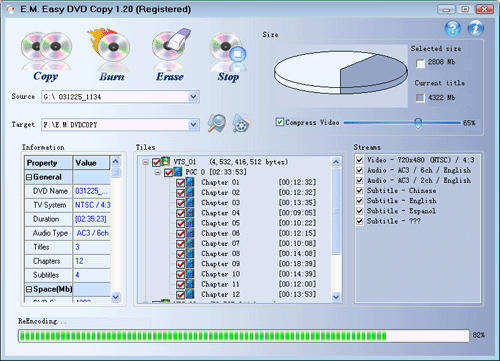
Task: Click the VTS_01 title set icon
Action: [x=166, y=162]
